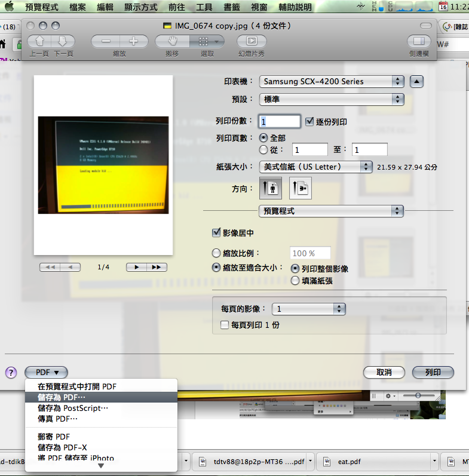The image size is (469, 476).
Task: Click the to-page input field
Action: [x=370, y=150]
